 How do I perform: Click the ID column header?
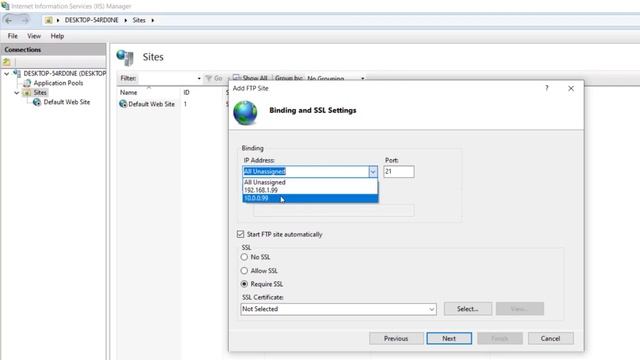187,93
